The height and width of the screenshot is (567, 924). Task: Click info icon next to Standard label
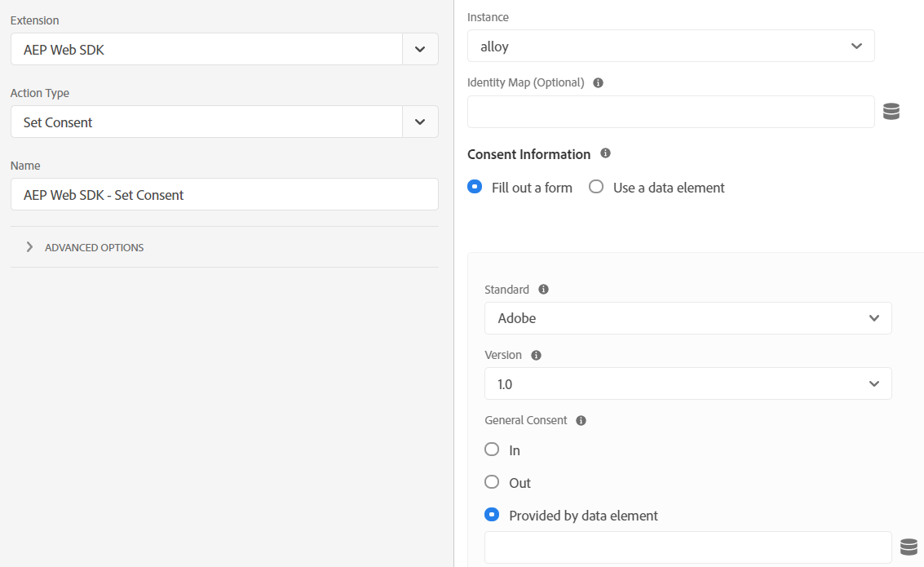click(544, 290)
